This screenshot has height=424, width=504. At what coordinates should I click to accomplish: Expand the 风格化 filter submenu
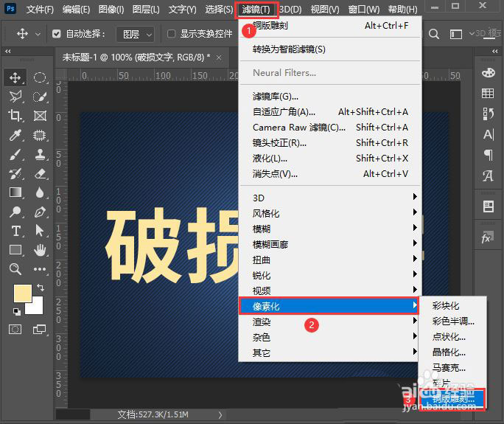330,212
